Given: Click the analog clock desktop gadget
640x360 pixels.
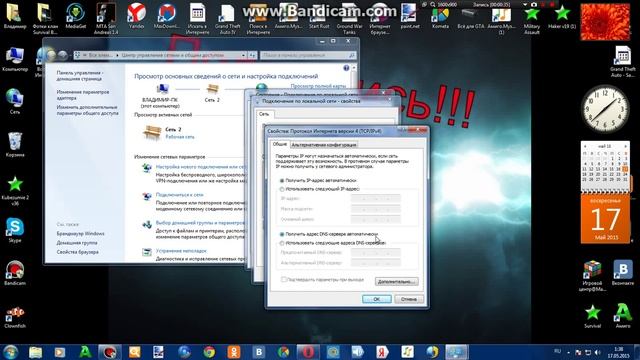Looking at the screenshot, I should [605, 109].
